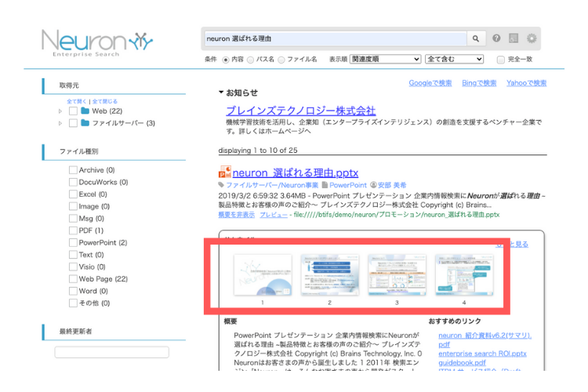Viewport: 588px width, 392px height.
Task: Open the help question mark icon
Action: [x=496, y=38]
